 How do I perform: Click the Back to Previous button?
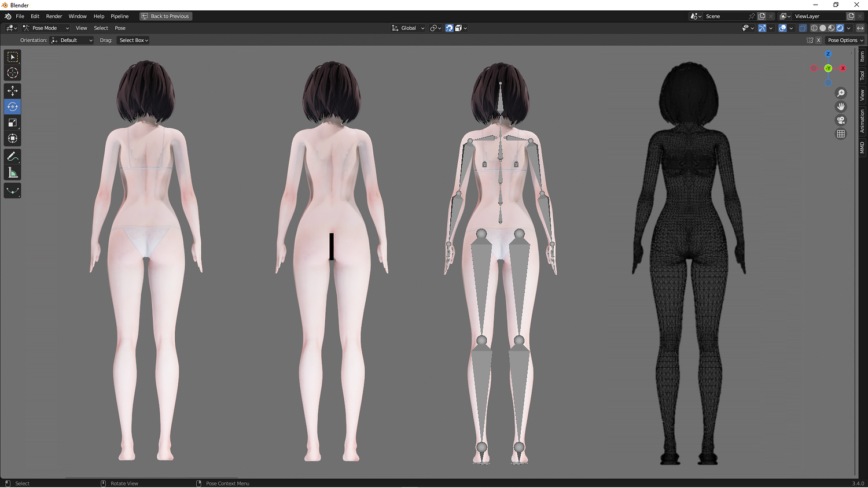point(166,16)
